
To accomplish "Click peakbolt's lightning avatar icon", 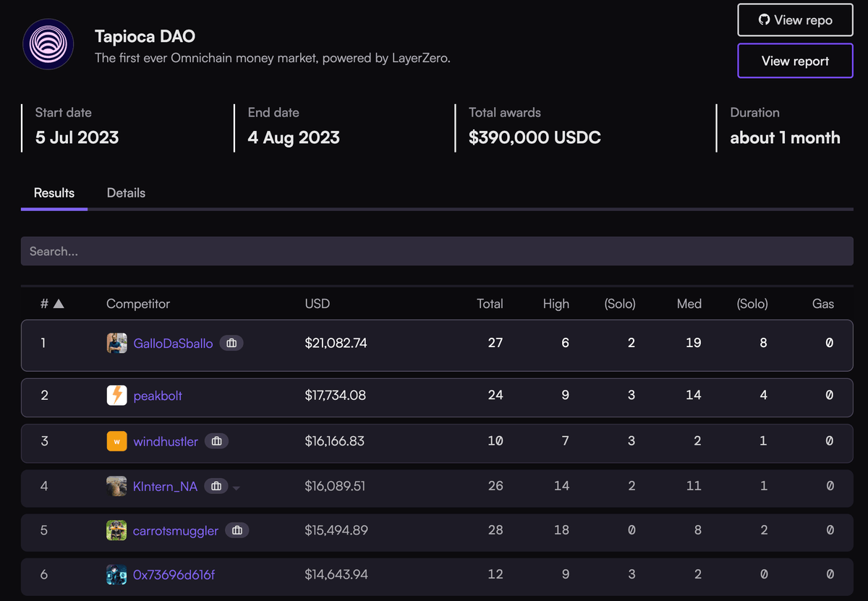I will (116, 396).
